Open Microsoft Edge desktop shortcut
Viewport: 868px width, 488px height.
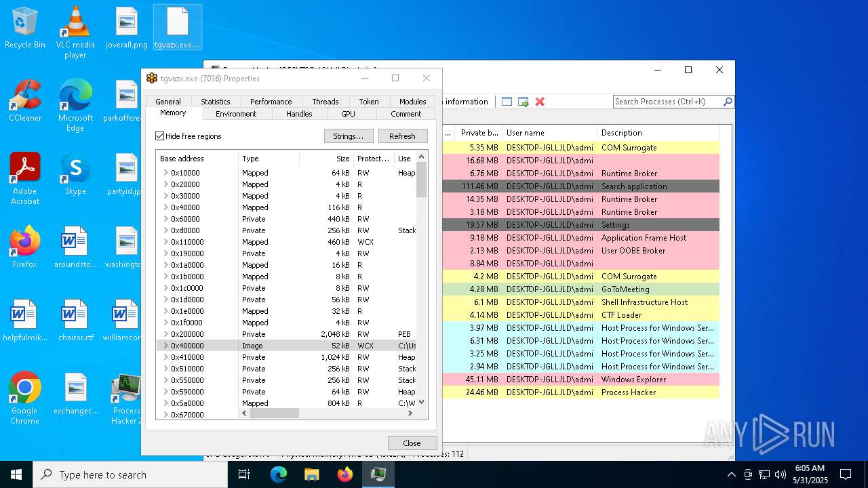click(75, 105)
